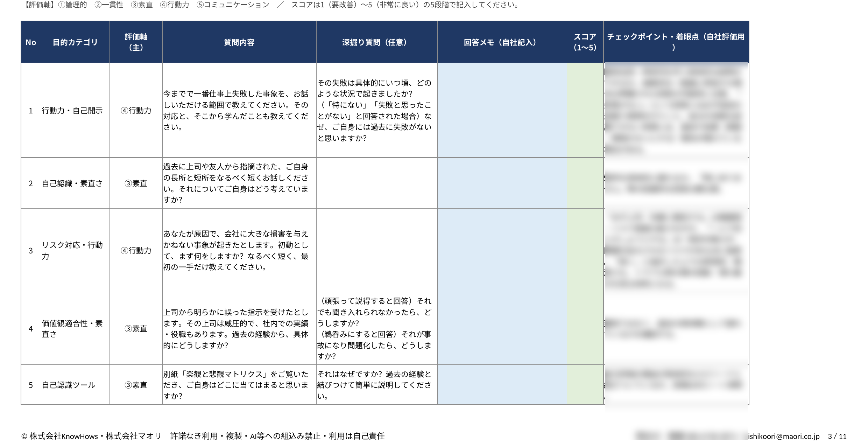The height and width of the screenshot is (447, 868).
Task: Click the blue answer memo cell in row 3
Action: click(502, 250)
